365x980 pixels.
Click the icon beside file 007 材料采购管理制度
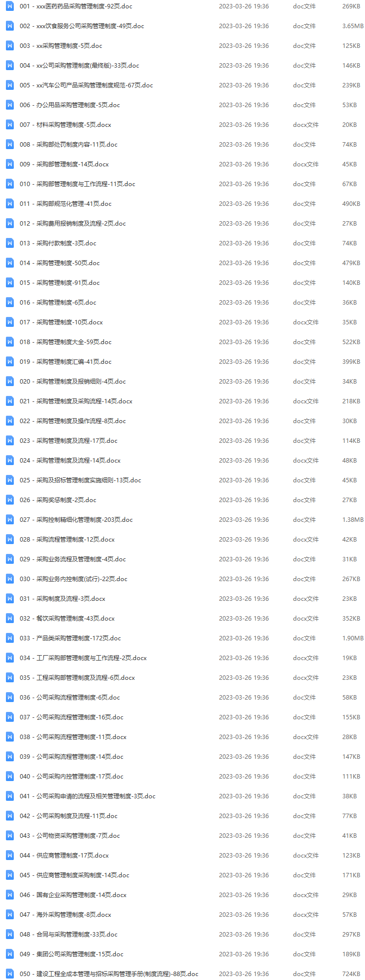[x=10, y=125]
